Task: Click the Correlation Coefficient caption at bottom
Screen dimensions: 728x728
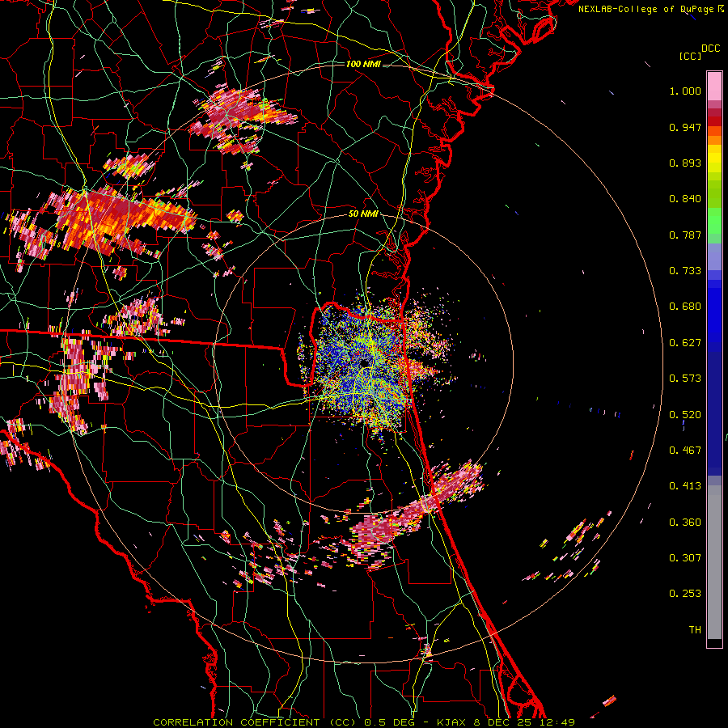Action: click(x=364, y=722)
